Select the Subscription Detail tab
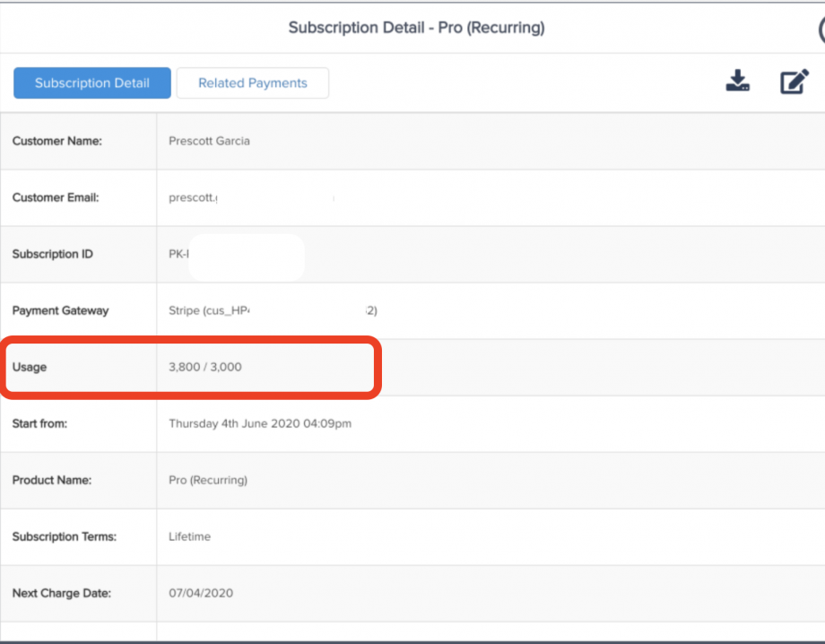Viewport: 825px width, 644px height. [92, 83]
